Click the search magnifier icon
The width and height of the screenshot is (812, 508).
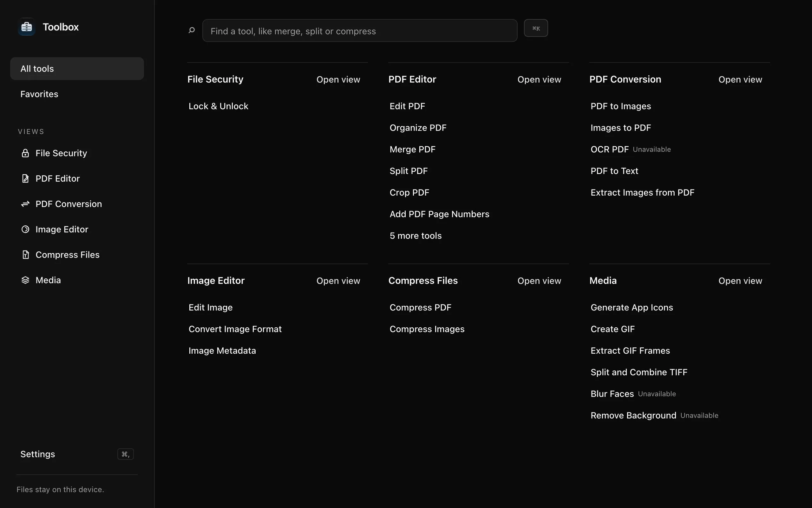(x=192, y=30)
